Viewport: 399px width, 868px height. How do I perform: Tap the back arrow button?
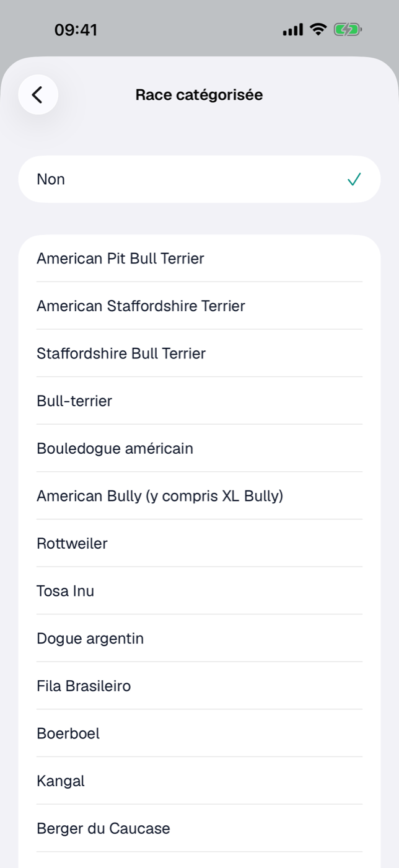point(38,95)
